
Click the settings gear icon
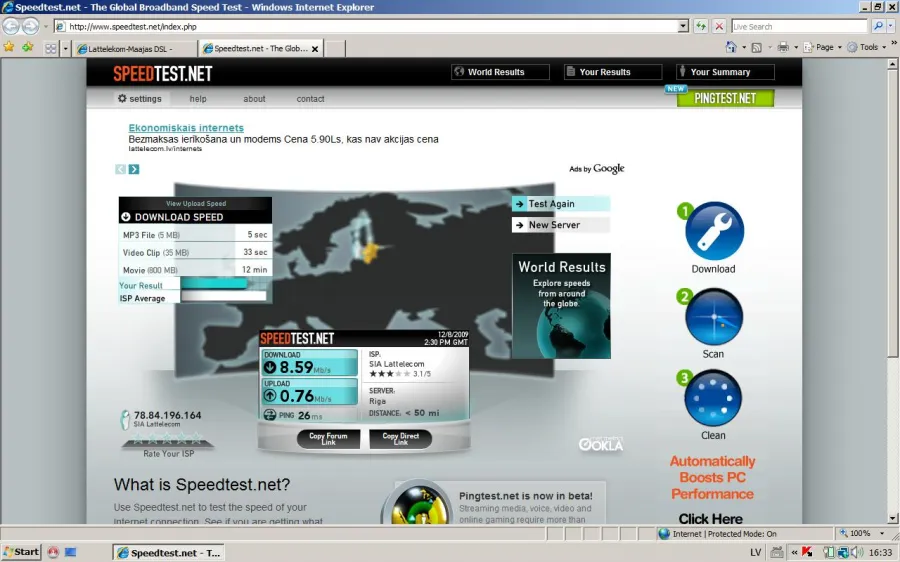pos(122,98)
